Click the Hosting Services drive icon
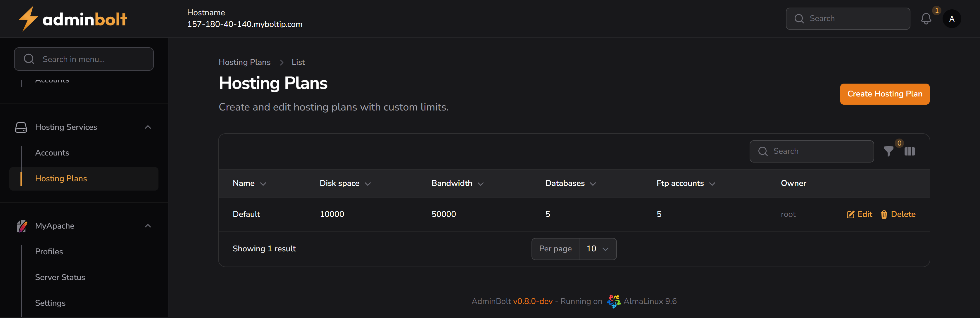The width and height of the screenshot is (980, 318). [x=21, y=127]
